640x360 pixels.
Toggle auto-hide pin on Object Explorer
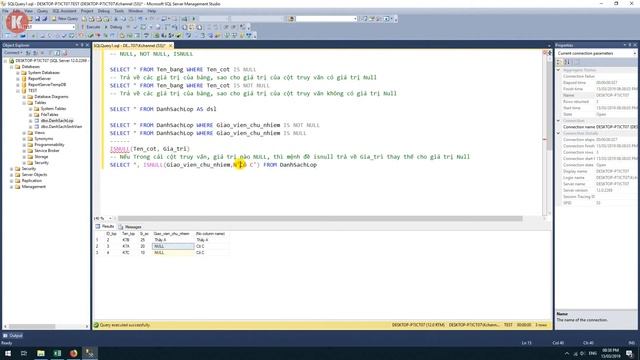pyautogui.click(x=82, y=45)
